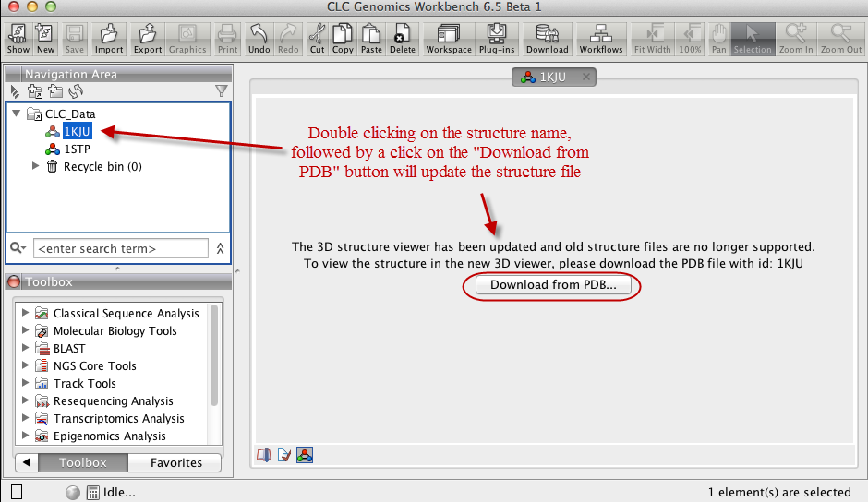This screenshot has width=868, height=502.
Task: Click the Download from PDB button
Action: pyautogui.click(x=558, y=285)
